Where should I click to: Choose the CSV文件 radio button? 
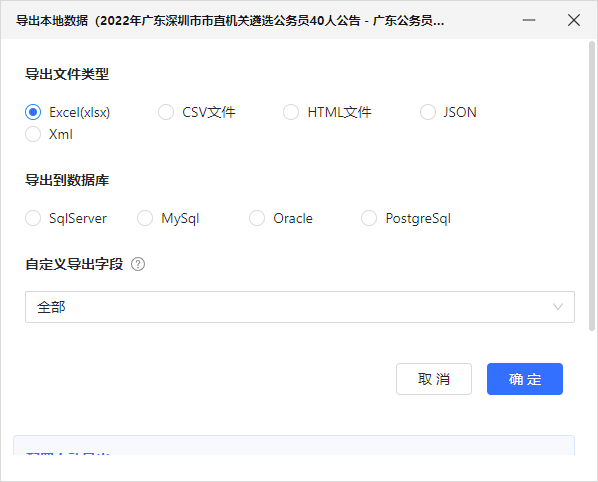tap(166, 112)
